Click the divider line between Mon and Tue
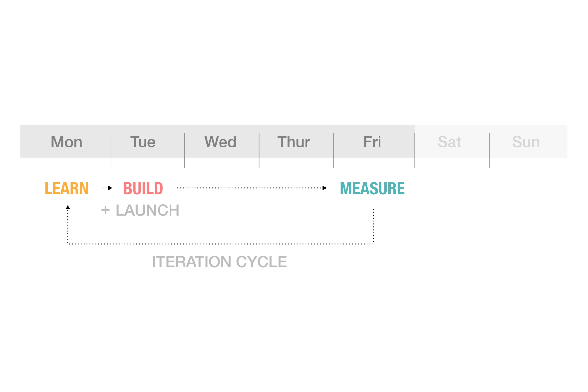Viewport: 588px width, 392px height. pyautogui.click(x=110, y=150)
